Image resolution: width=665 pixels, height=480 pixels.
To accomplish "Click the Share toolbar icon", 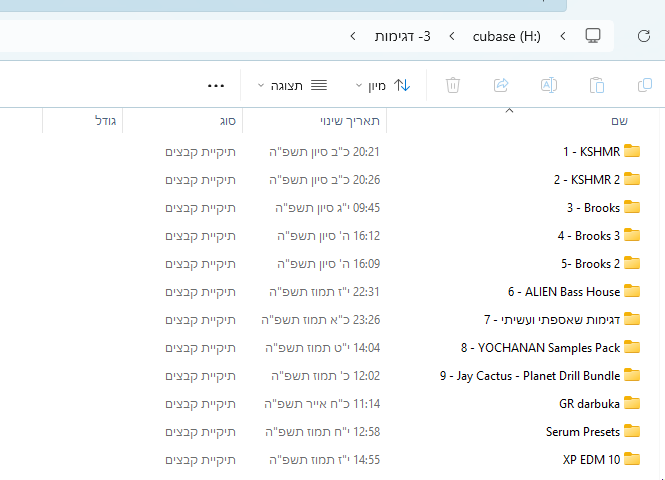I will (501, 85).
